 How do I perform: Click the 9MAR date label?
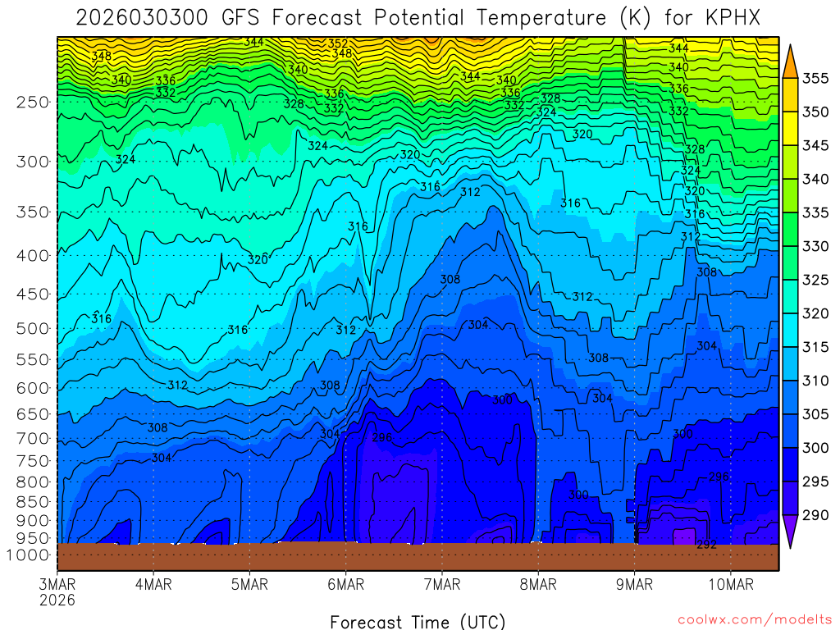tap(634, 584)
